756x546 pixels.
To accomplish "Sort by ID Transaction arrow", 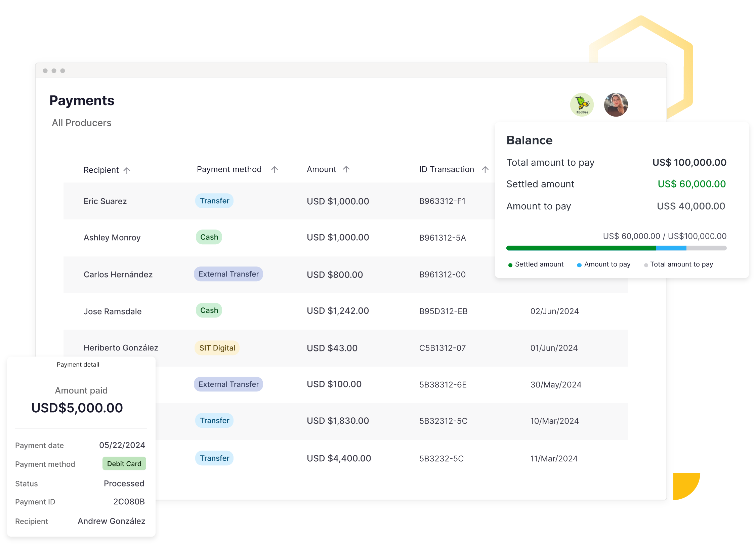I will coord(485,169).
